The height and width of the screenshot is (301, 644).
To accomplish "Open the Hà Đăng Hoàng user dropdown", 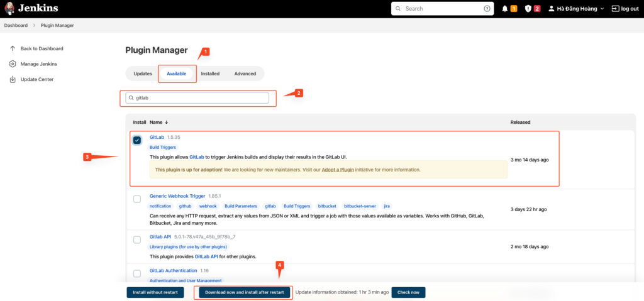I will tap(576, 9).
